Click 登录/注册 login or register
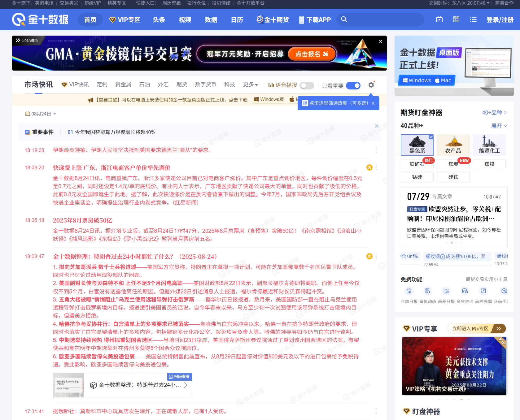This screenshot has height=420, width=520. [500, 19]
